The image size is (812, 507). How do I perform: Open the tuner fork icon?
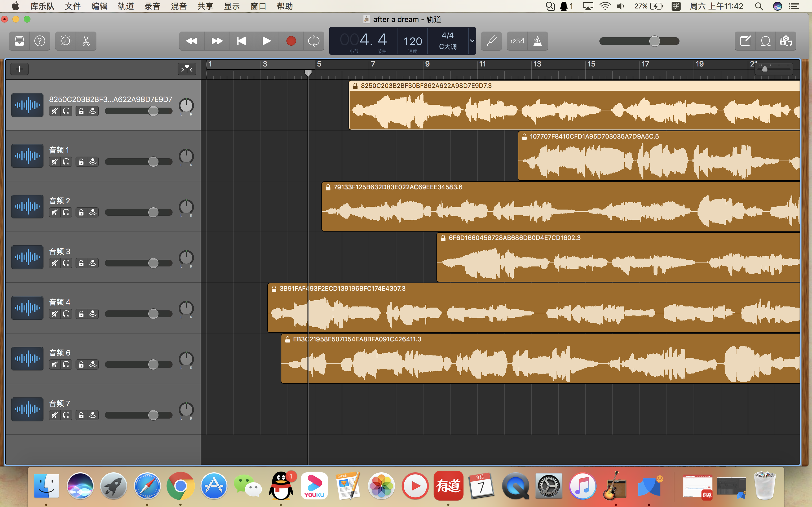click(491, 41)
